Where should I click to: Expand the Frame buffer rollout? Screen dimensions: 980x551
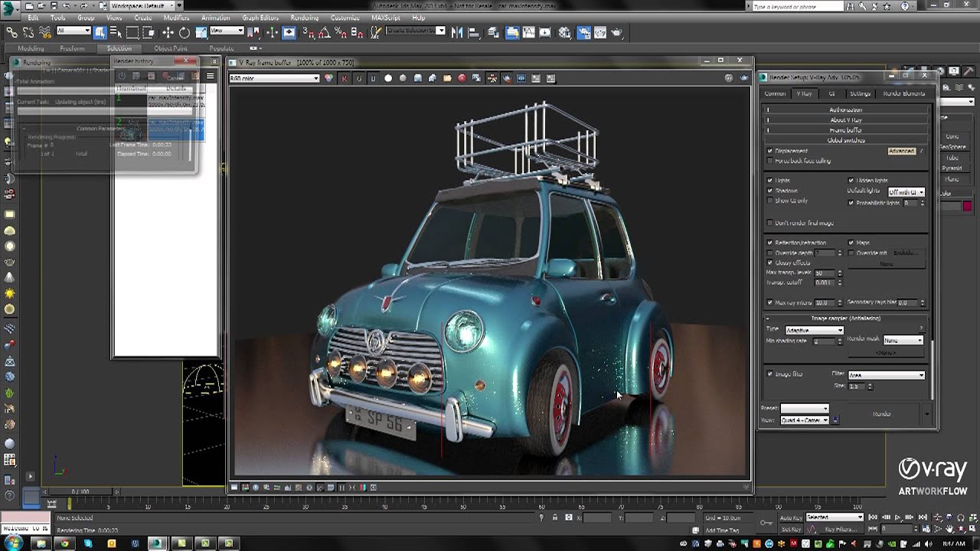(845, 130)
